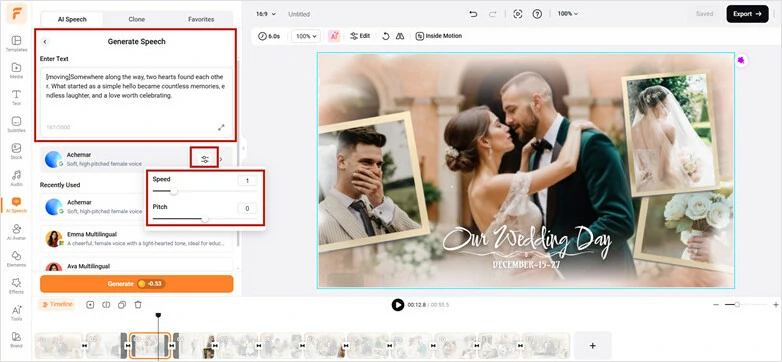
Task: Open voice settings sliders icon for Achernar
Action: 204,159
